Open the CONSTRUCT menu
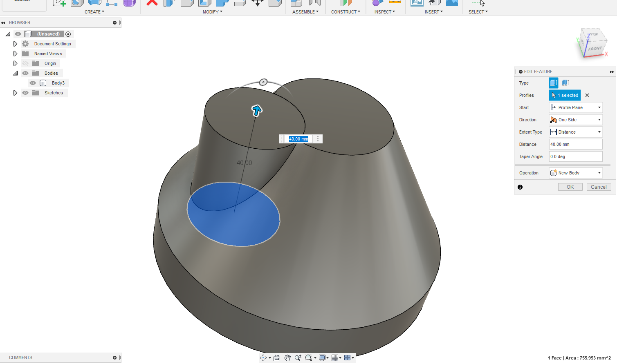617x364 pixels. point(346,12)
